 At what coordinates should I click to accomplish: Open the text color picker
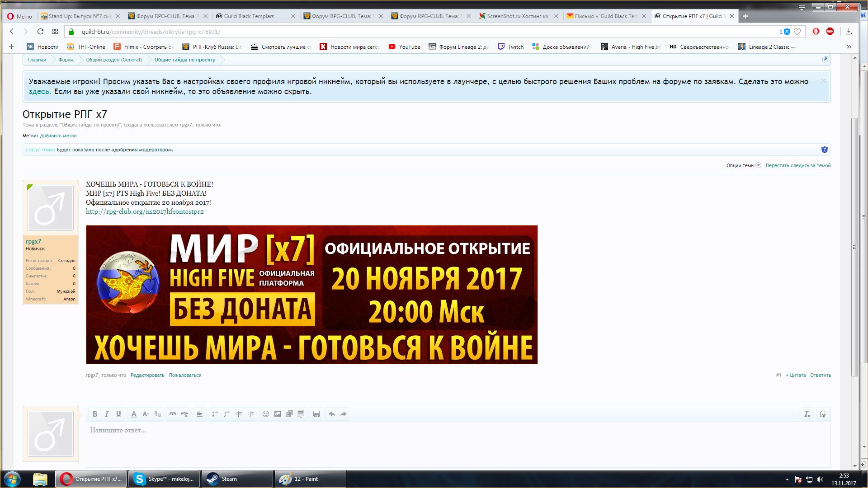[134, 414]
